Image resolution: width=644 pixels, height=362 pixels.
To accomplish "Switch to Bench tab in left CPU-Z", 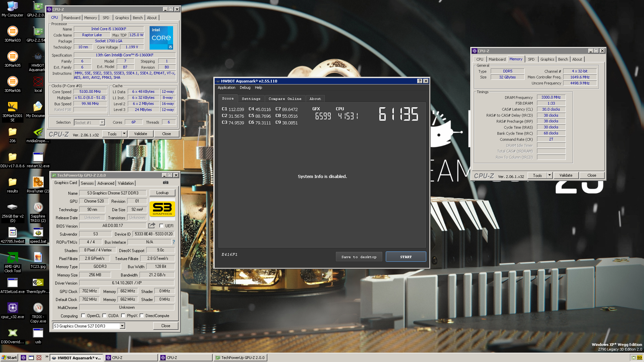I will (138, 18).
